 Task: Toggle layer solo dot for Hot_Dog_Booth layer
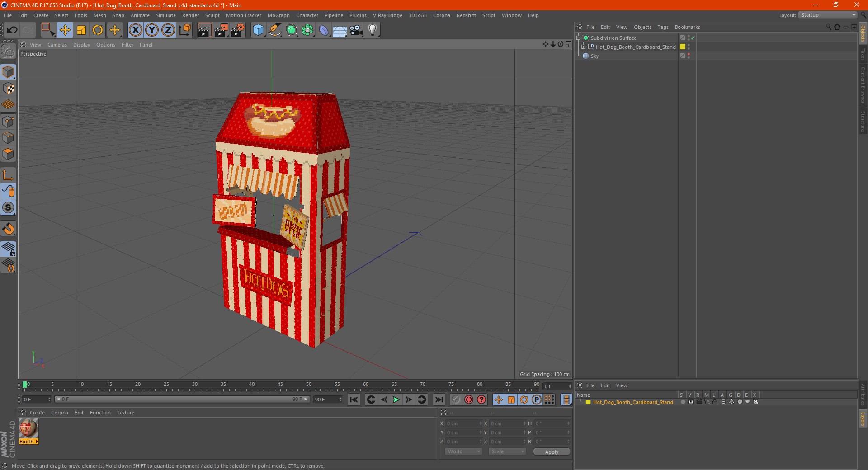(x=682, y=402)
